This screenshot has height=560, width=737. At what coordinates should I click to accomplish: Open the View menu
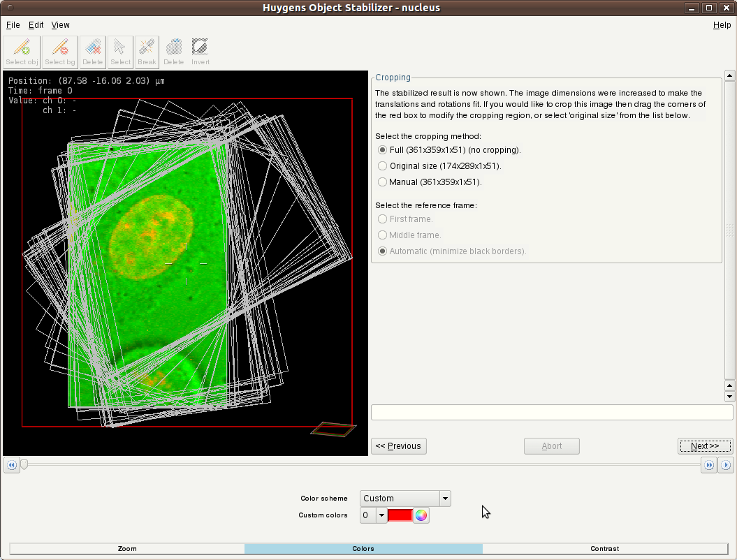[61, 25]
